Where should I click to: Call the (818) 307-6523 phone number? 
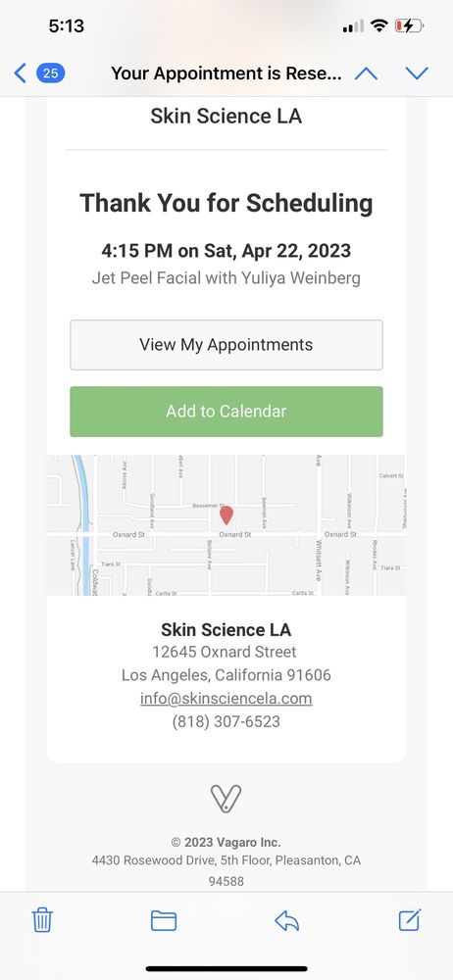226,721
